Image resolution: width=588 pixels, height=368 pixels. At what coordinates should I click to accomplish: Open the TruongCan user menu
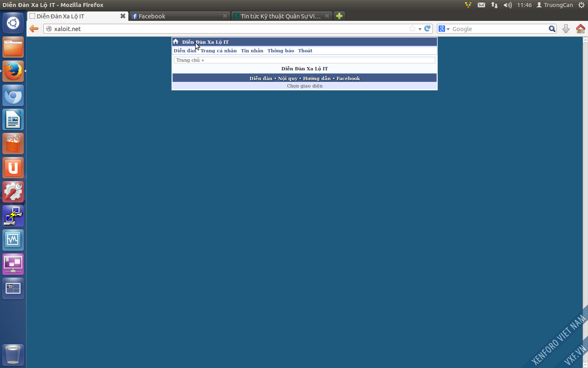coord(555,5)
